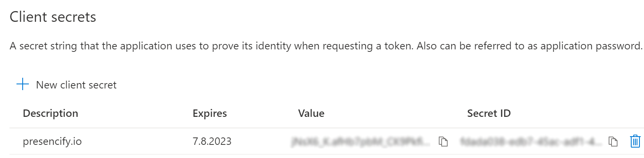Delete the presencify.io client secret
The image size is (644, 158).
[x=635, y=142]
